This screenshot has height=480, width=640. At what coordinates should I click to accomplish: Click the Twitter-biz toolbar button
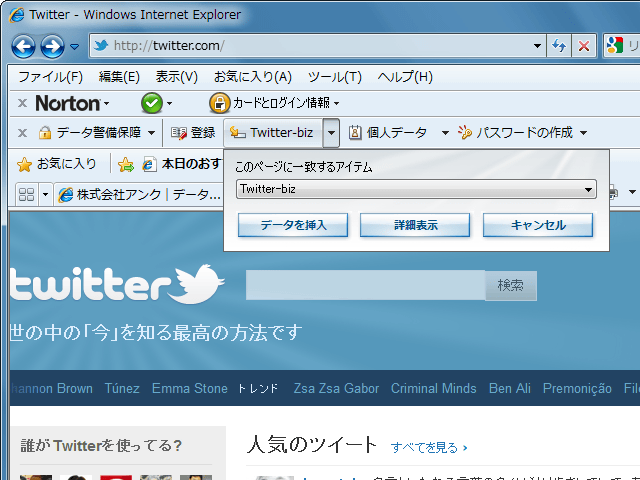click(273, 133)
